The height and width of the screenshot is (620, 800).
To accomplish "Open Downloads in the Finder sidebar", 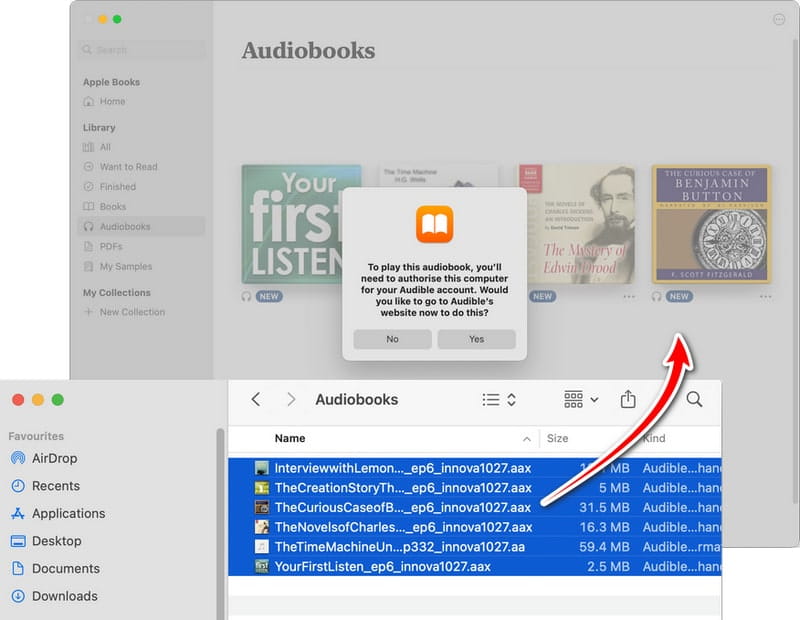I will (x=64, y=596).
